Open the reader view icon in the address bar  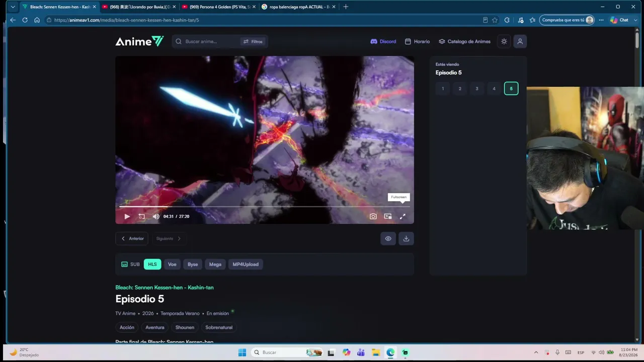[x=485, y=20]
